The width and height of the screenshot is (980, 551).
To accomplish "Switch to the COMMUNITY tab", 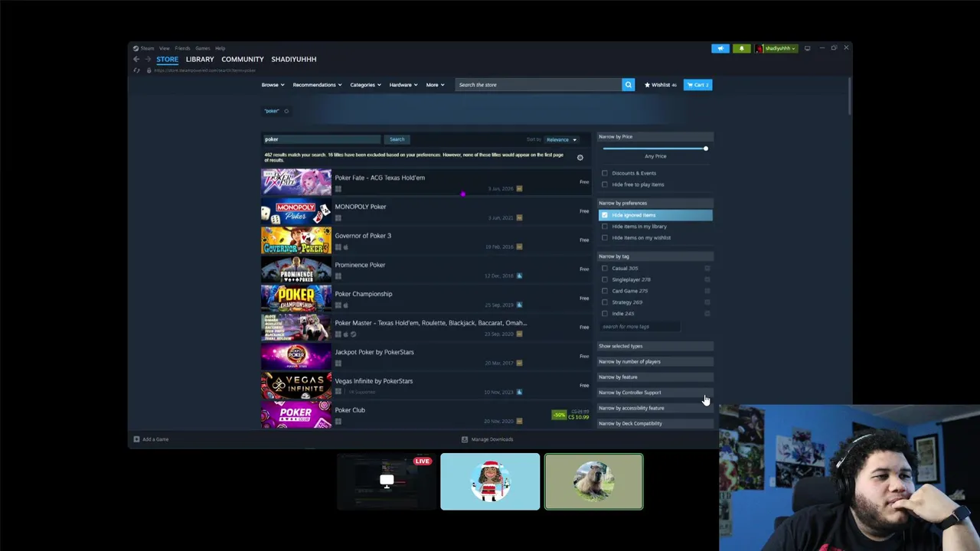I will [x=242, y=59].
